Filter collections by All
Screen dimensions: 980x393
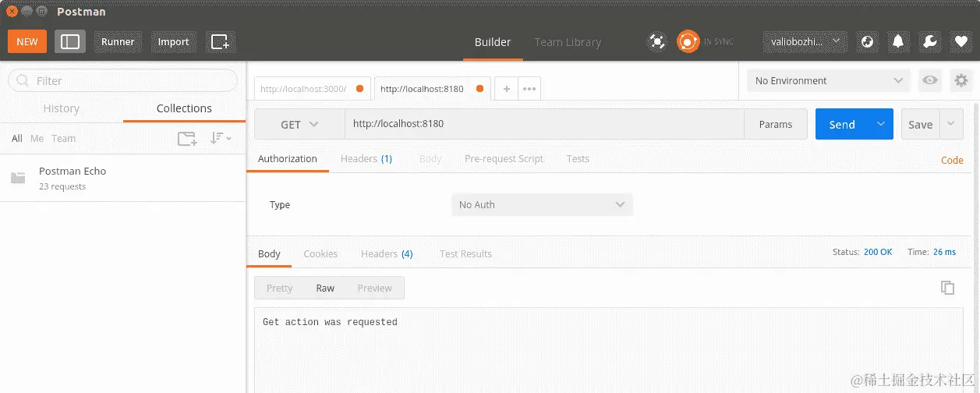coord(17,139)
